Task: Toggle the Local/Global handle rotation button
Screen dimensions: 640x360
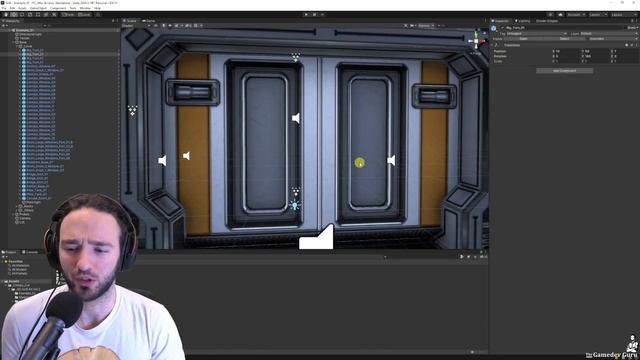Action: click(84, 15)
